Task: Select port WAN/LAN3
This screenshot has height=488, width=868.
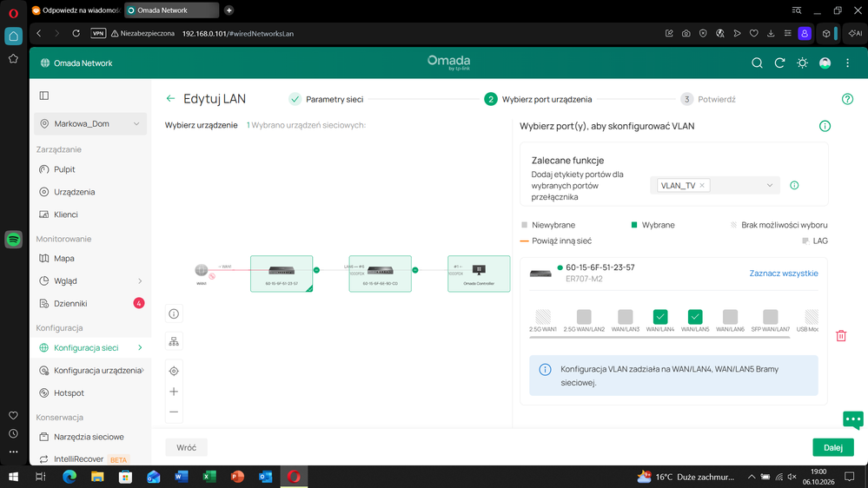Action: point(625,316)
